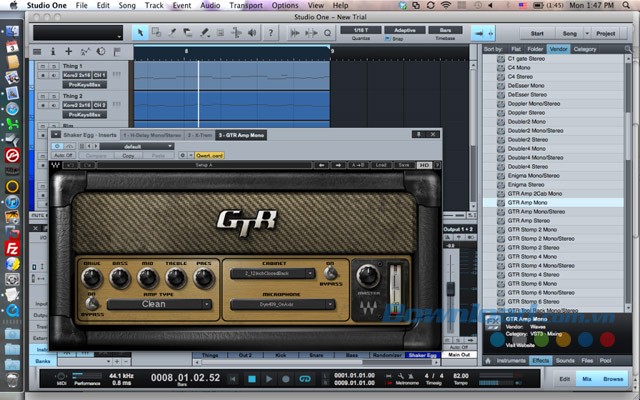
Task: Open the marker track flag icon
Action: pos(117,51)
